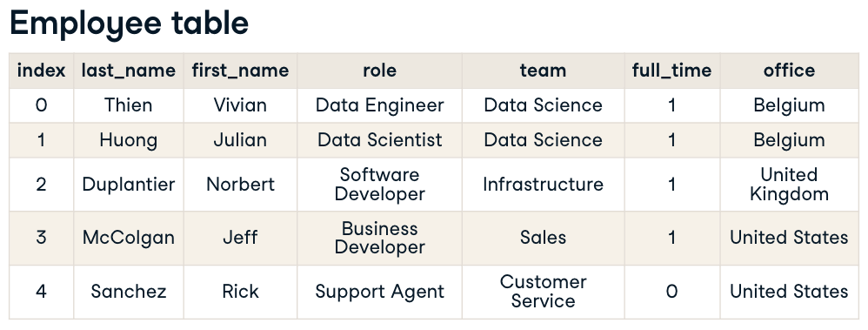The height and width of the screenshot is (330, 868).
Task: Click the Employee table heading
Action: point(129,24)
